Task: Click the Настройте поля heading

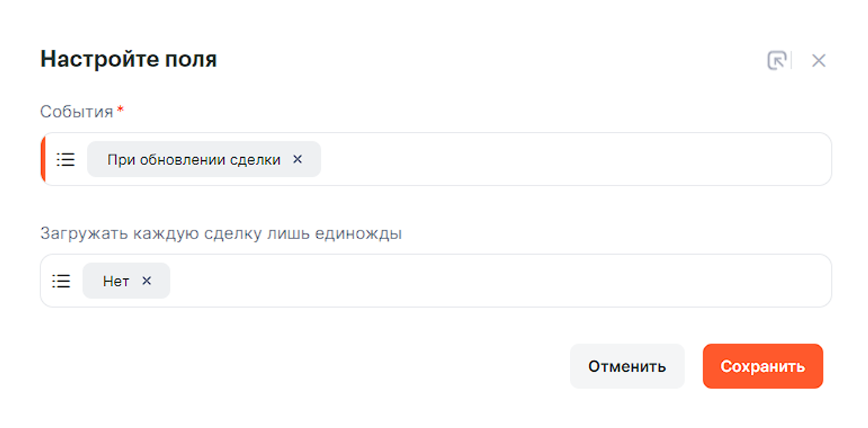Action: tap(129, 60)
